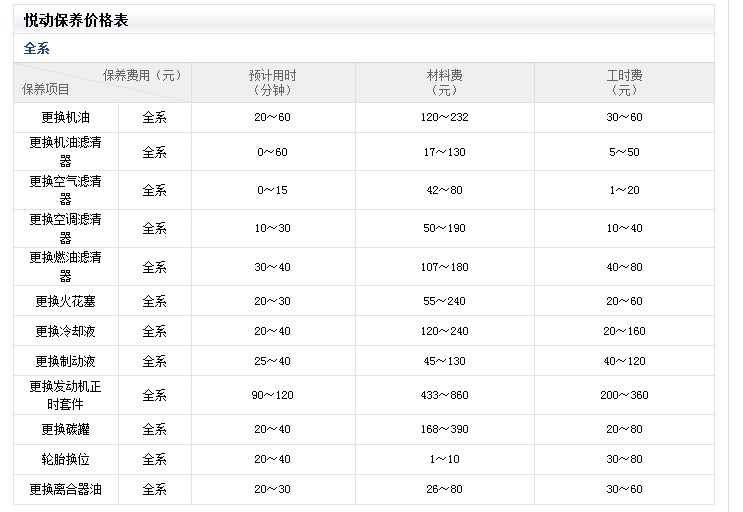The width and height of the screenshot is (743, 512).
Task: Select the 更换离合器油 row name
Action: [x=65, y=489]
